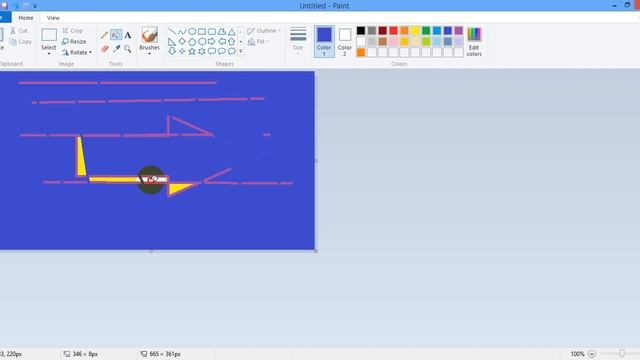Click the Undo arrow in title bar

coord(16,6)
